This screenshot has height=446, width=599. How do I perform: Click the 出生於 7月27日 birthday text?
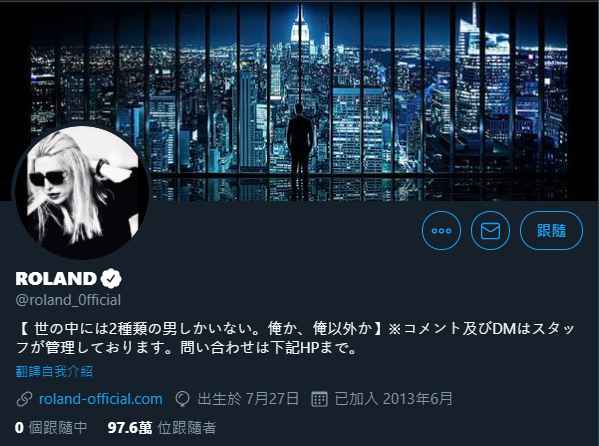point(248,399)
